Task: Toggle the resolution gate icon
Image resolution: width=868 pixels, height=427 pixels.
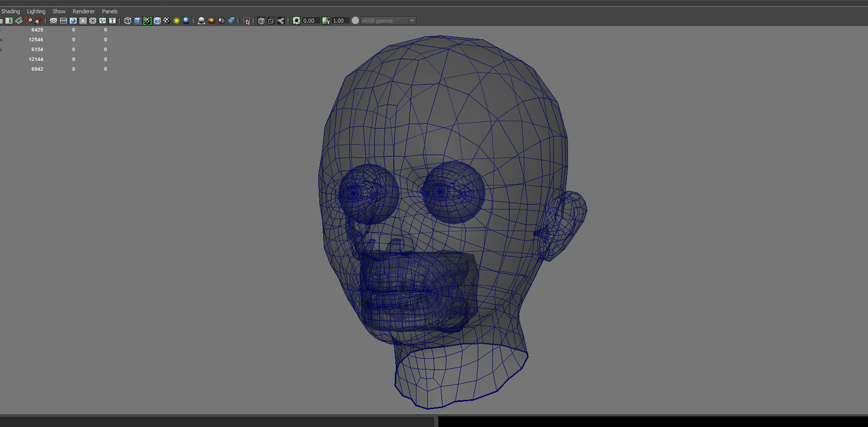Action: click(73, 21)
